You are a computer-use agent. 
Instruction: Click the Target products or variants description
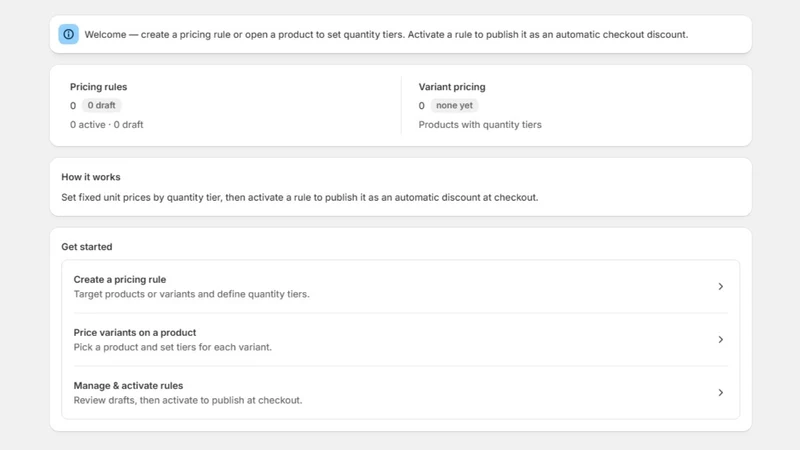coord(191,294)
